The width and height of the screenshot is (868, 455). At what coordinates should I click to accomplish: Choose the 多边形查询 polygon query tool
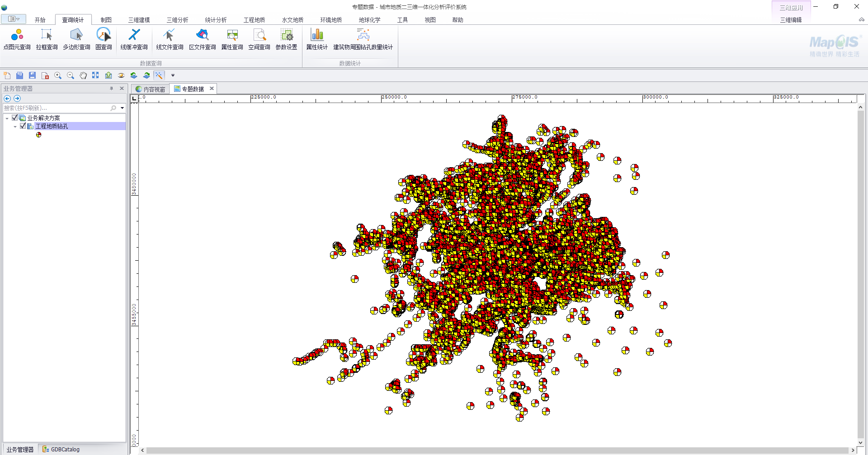[76, 39]
